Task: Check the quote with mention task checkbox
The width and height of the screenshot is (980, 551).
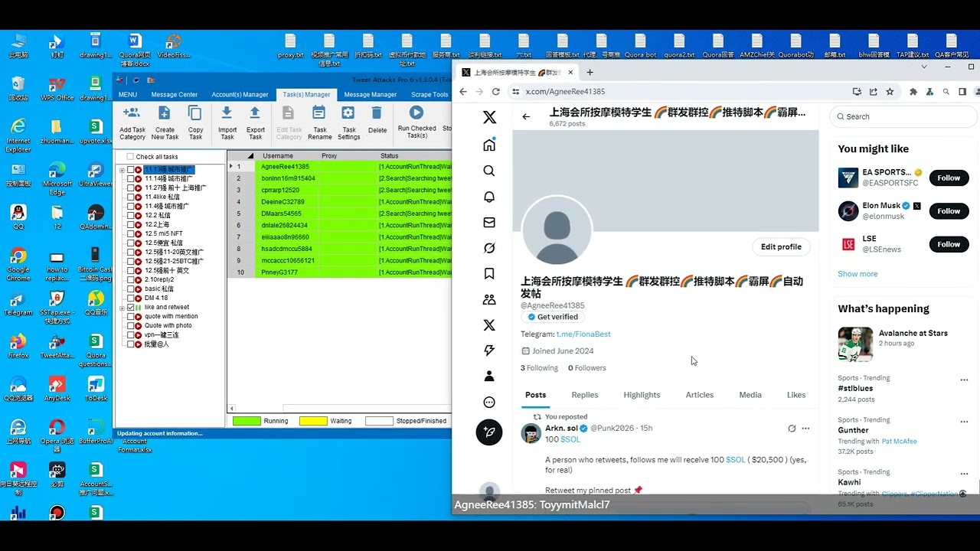Action: (130, 316)
